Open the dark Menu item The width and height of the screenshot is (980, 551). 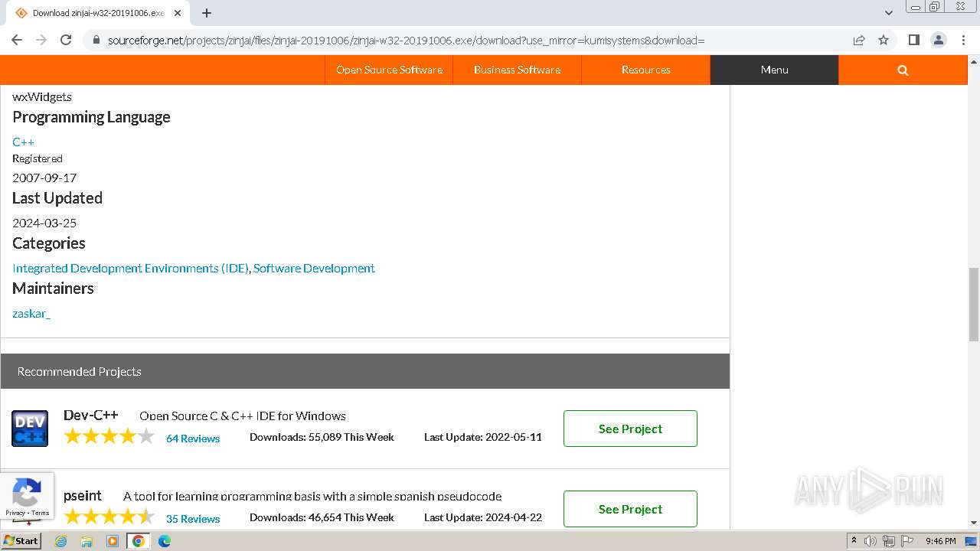(774, 70)
